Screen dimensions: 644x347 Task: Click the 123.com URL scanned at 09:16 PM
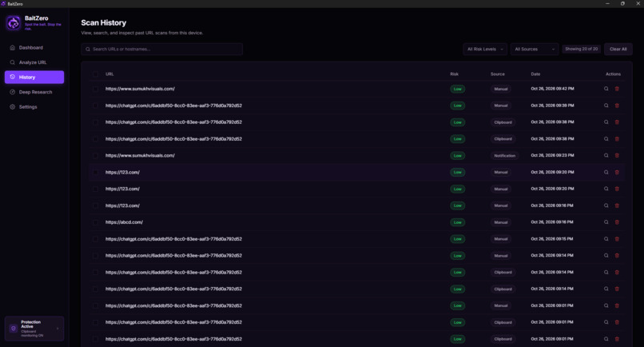pyautogui.click(x=122, y=205)
